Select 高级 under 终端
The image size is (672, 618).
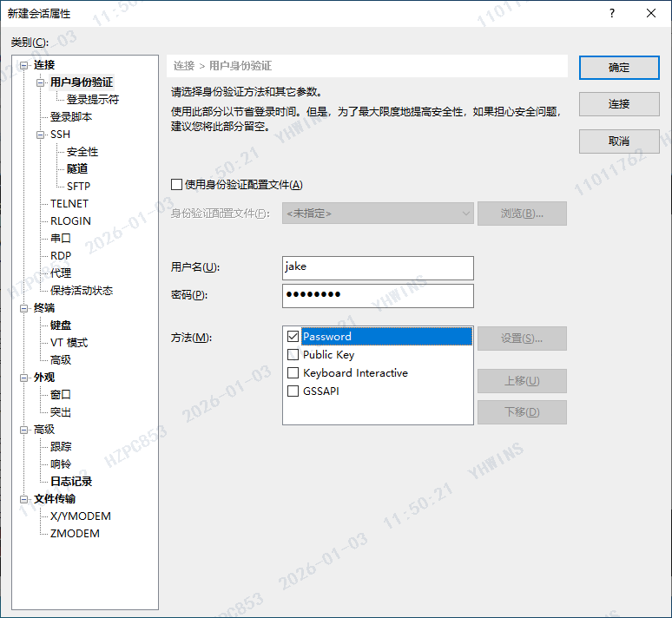point(61,360)
